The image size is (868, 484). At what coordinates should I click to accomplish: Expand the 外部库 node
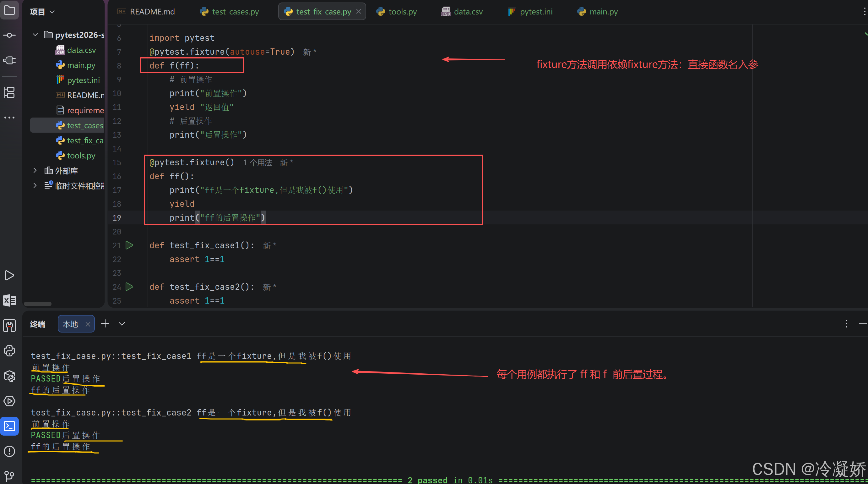tap(35, 170)
